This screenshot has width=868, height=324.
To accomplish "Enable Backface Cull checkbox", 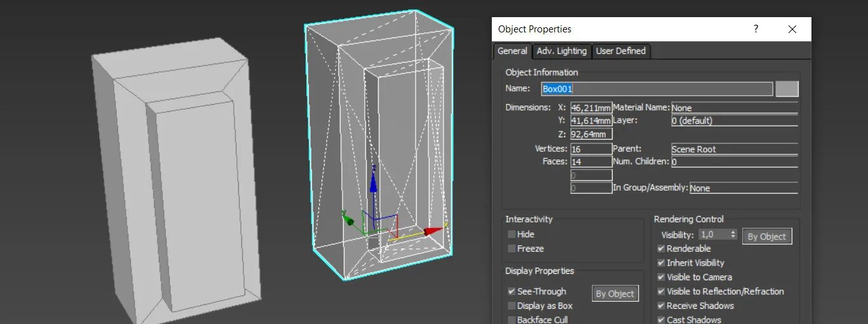I will click(x=512, y=320).
